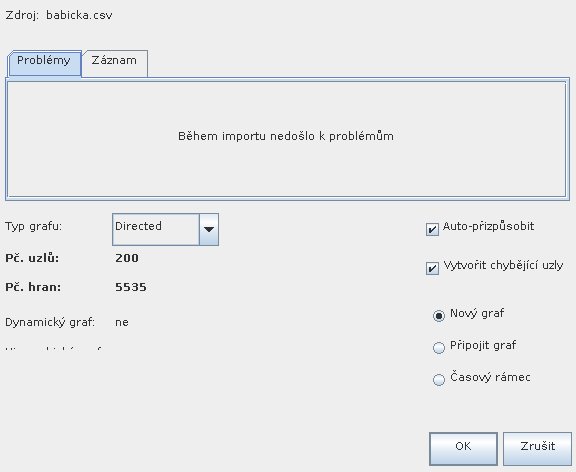This screenshot has width=576, height=472.
Task: Click the source file name babicka.csv
Action: [x=79, y=15]
